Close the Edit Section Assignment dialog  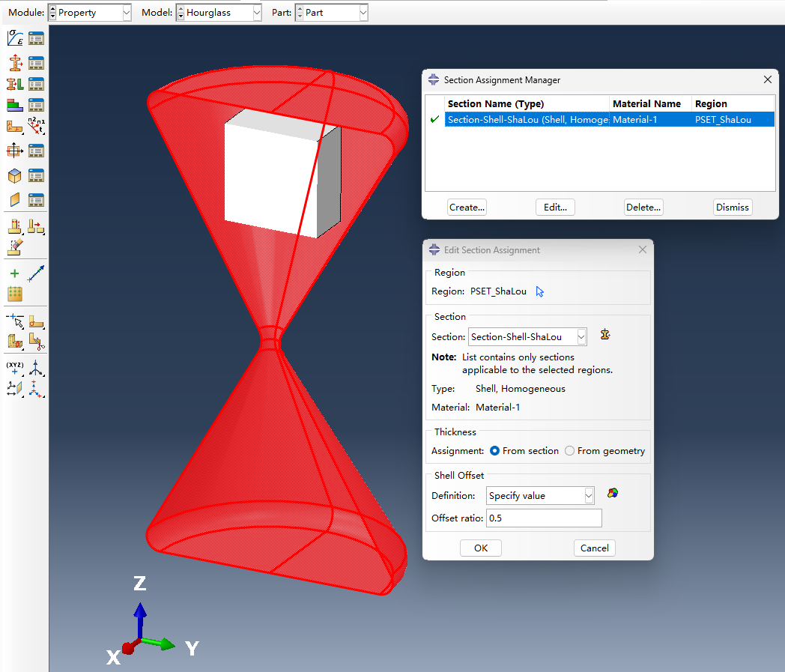[x=643, y=249]
